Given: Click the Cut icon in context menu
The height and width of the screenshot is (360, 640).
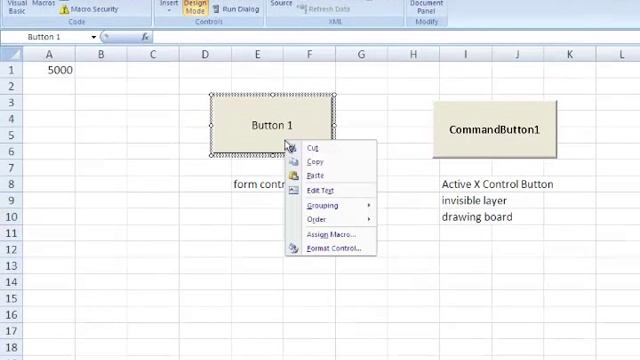Looking at the screenshot, I should (x=293, y=148).
